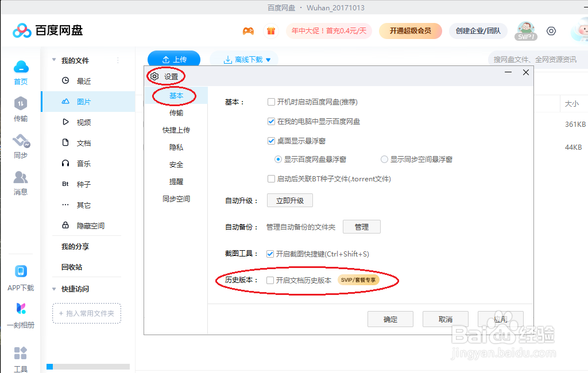Open the user avatar SVIP1 icon
The image size is (588, 373).
pos(526,31)
